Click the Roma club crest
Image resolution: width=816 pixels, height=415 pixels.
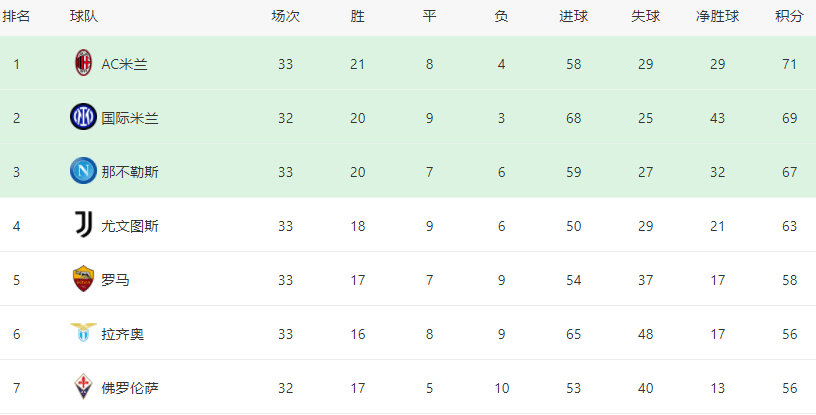pos(83,279)
